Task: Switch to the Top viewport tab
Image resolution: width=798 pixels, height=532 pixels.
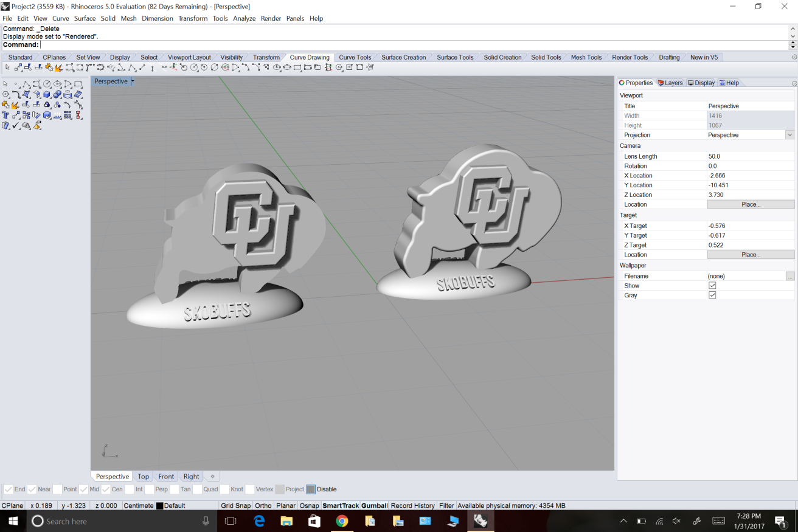Action: pyautogui.click(x=143, y=477)
